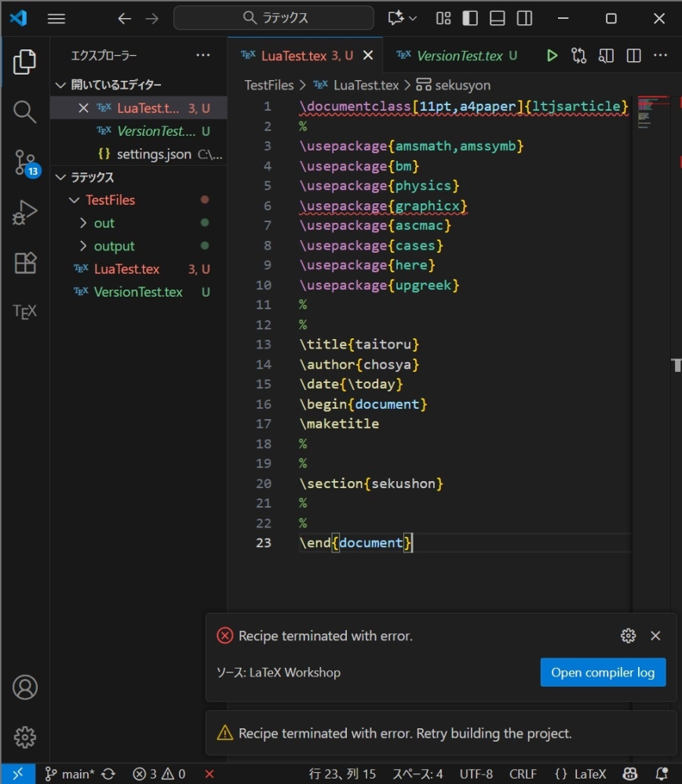Toggle the primary sidebar visibility

(472, 17)
